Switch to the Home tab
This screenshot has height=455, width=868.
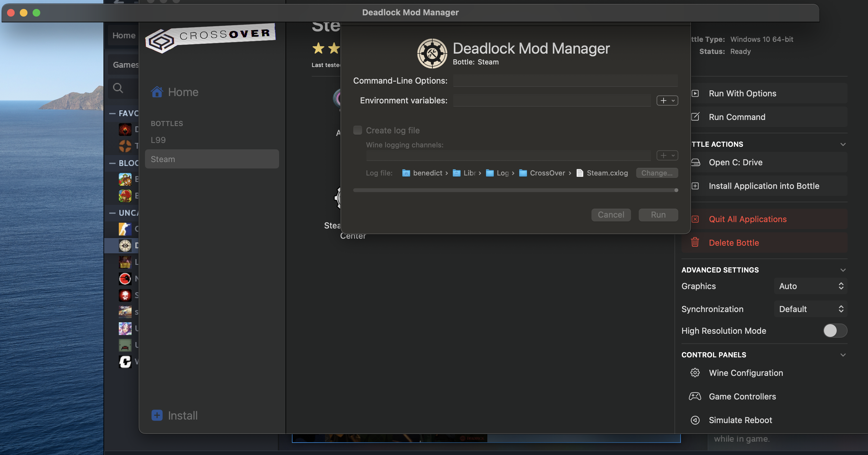pyautogui.click(x=124, y=35)
